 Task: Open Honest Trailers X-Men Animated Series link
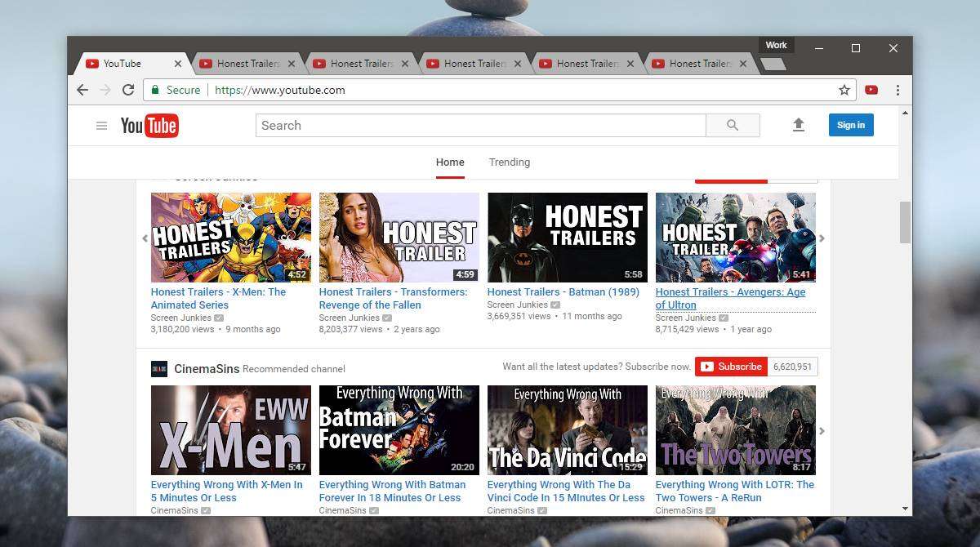point(218,298)
